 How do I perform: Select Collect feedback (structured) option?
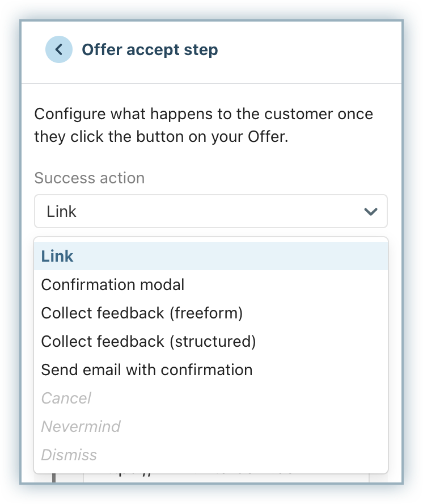[x=149, y=341]
